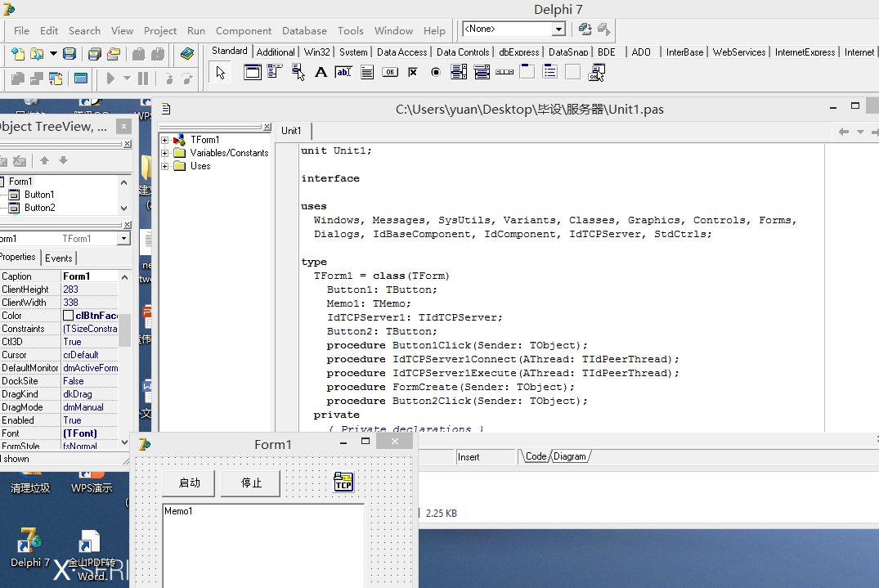The height and width of the screenshot is (588, 879).
Task: Click the 停止 button on Form1
Action: pyautogui.click(x=251, y=483)
